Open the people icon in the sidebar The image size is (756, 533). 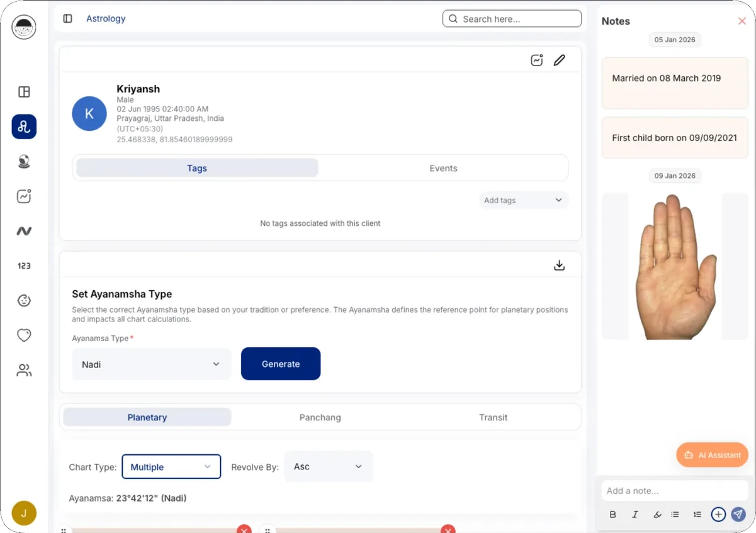(x=24, y=370)
